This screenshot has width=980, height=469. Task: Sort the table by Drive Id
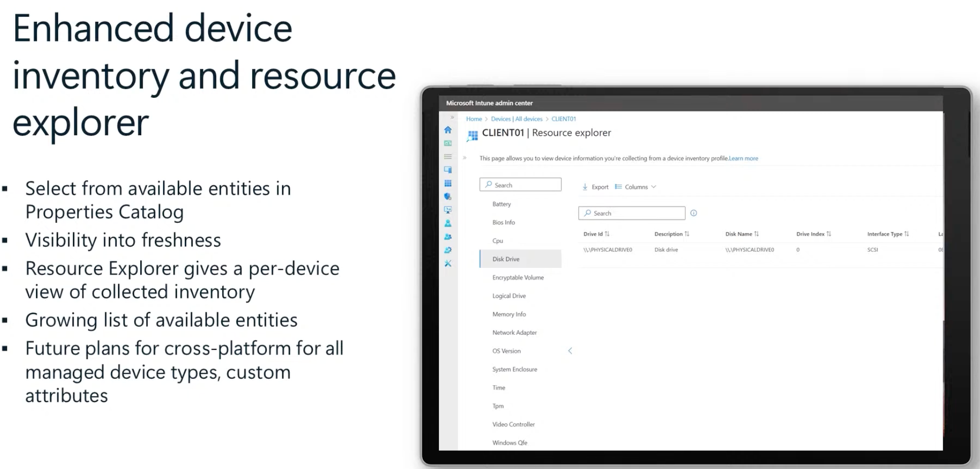596,234
